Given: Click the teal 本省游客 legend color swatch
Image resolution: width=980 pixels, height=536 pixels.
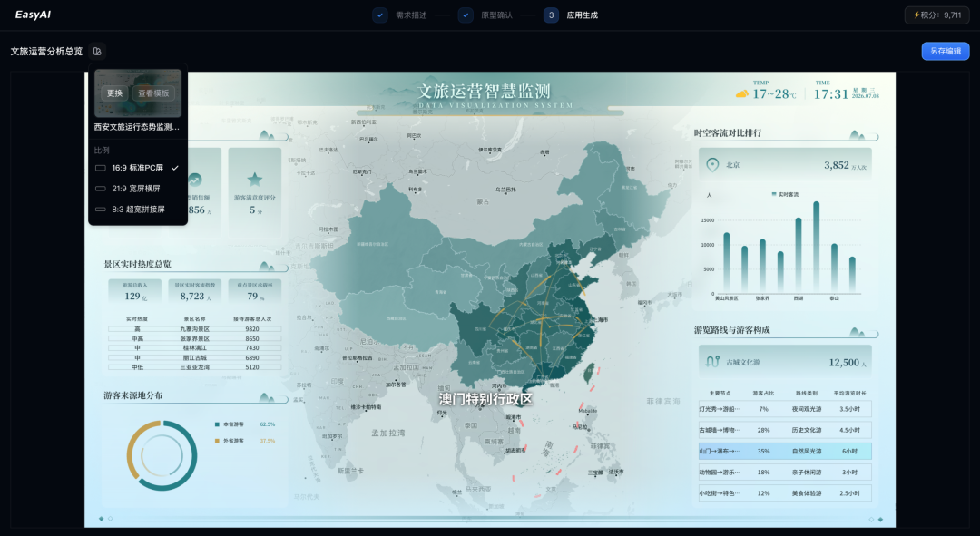Looking at the screenshot, I should [x=217, y=424].
